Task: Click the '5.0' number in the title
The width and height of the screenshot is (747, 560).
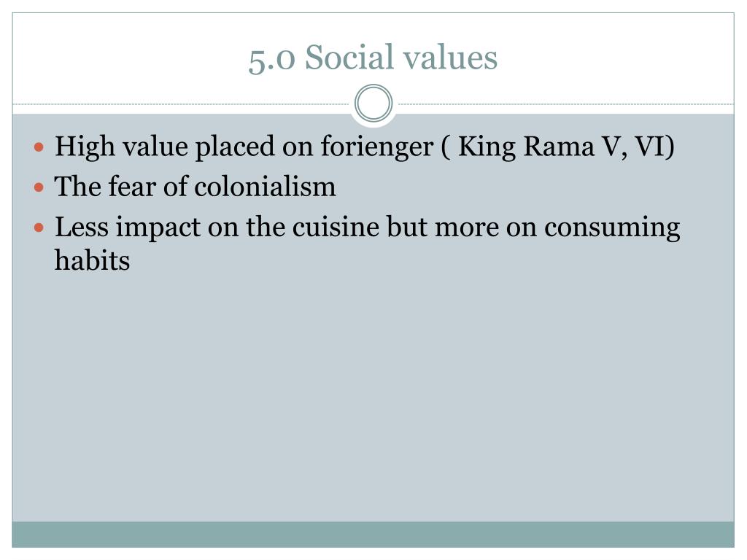Action: (272, 60)
